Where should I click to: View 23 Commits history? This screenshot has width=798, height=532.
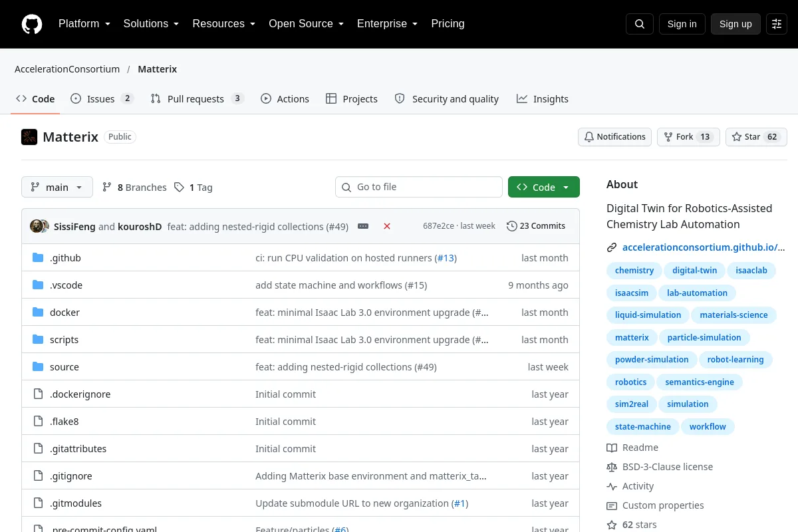point(536,226)
